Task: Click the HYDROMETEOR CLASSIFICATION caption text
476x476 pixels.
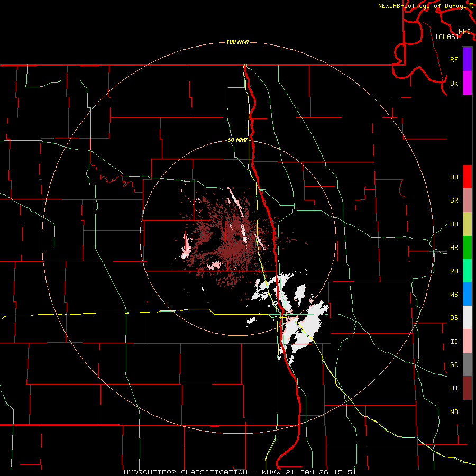Action: pos(186,472)
